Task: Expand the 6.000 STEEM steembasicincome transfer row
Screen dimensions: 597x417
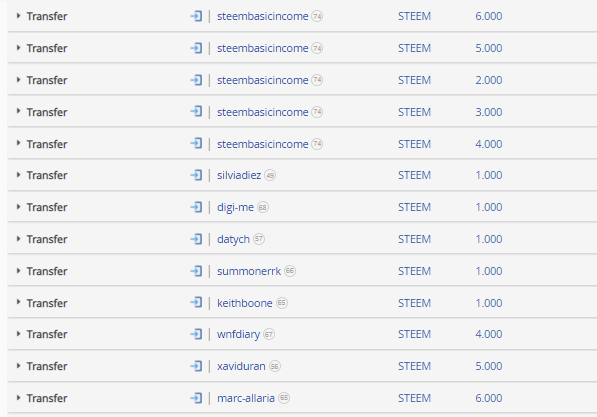Action: click(18, 16)
